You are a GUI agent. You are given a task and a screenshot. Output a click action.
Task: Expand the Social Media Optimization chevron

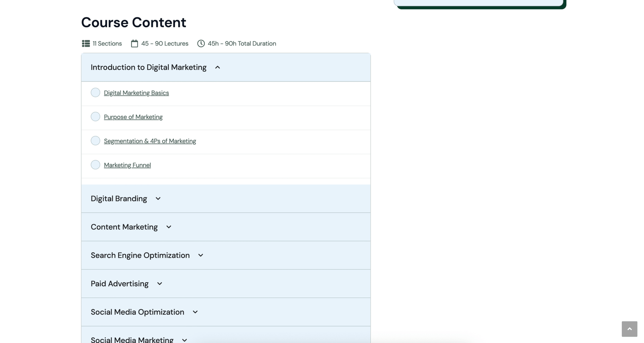point(195,312)
